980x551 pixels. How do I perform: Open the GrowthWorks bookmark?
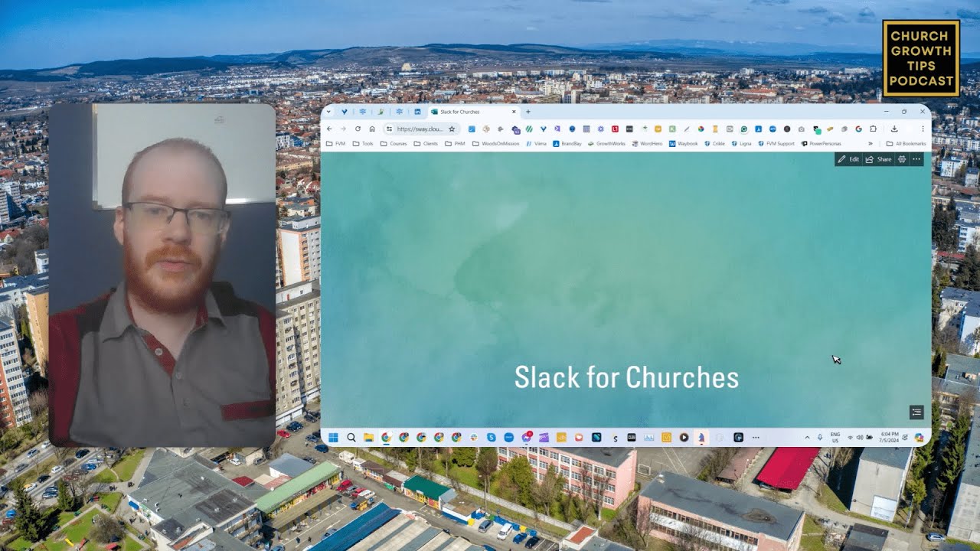(x=606, y=143)
